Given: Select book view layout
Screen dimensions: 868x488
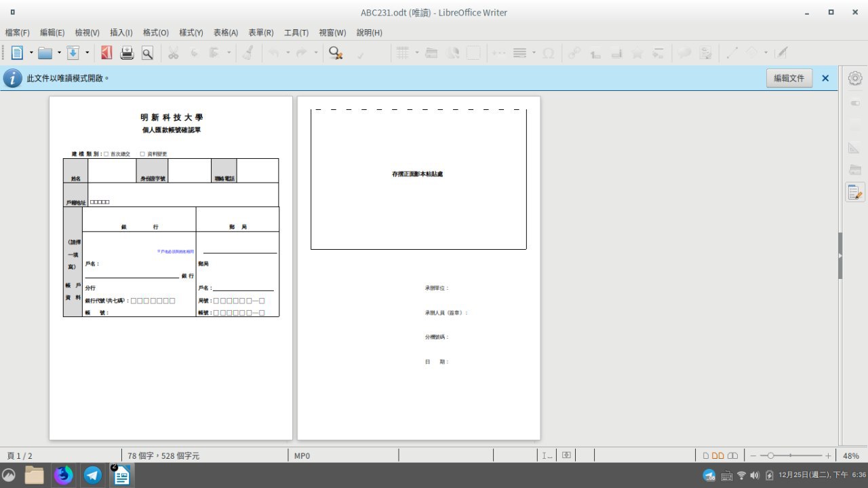Looking at the screenshot, I should click(x=732, y=456).
